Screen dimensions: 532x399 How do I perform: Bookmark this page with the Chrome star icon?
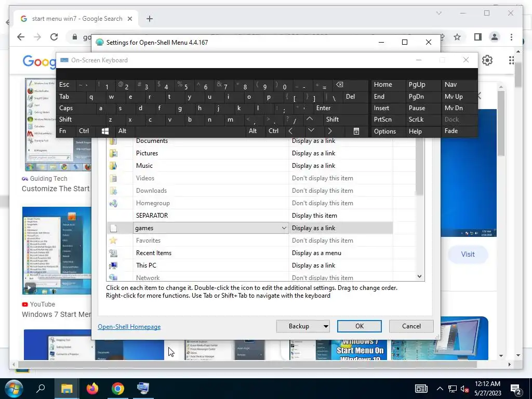point(457,37)
